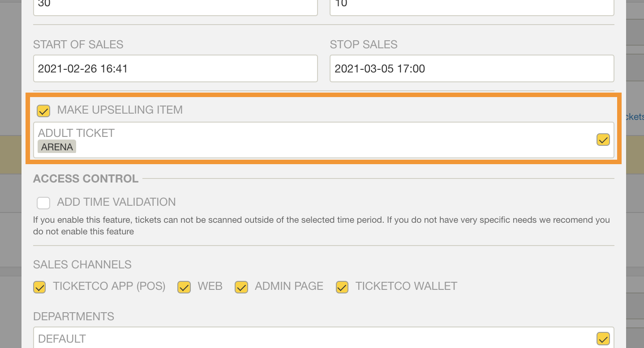Click the Sales Channels section label
644x348 pixels.
82,264
